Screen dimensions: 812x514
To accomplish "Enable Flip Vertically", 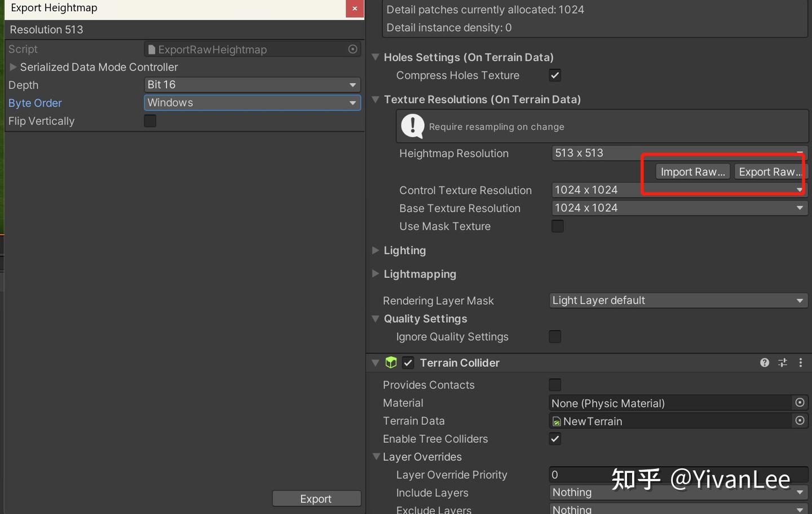I will (149, 121).
